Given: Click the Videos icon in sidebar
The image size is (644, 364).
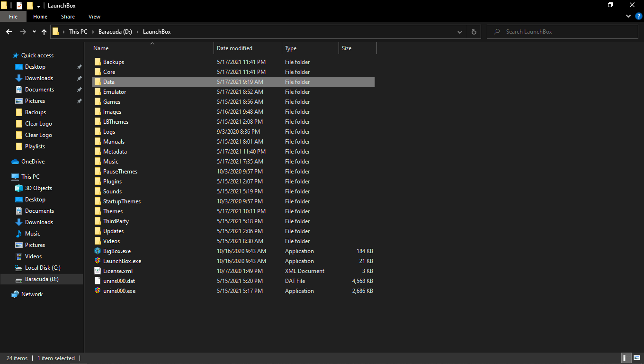Looking at the screenshot, I should [19, 256].
